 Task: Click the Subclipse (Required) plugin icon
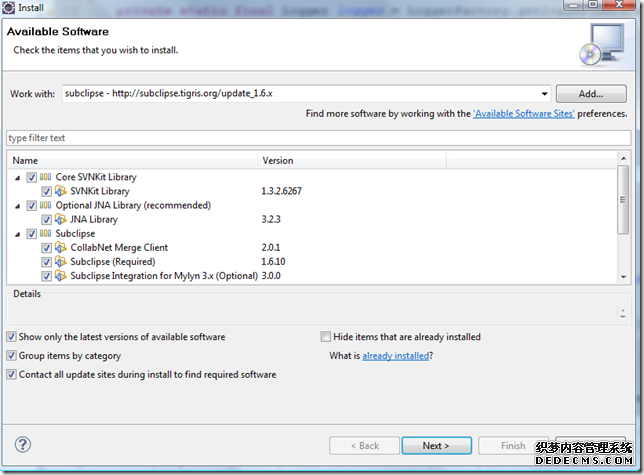[60, 261]
